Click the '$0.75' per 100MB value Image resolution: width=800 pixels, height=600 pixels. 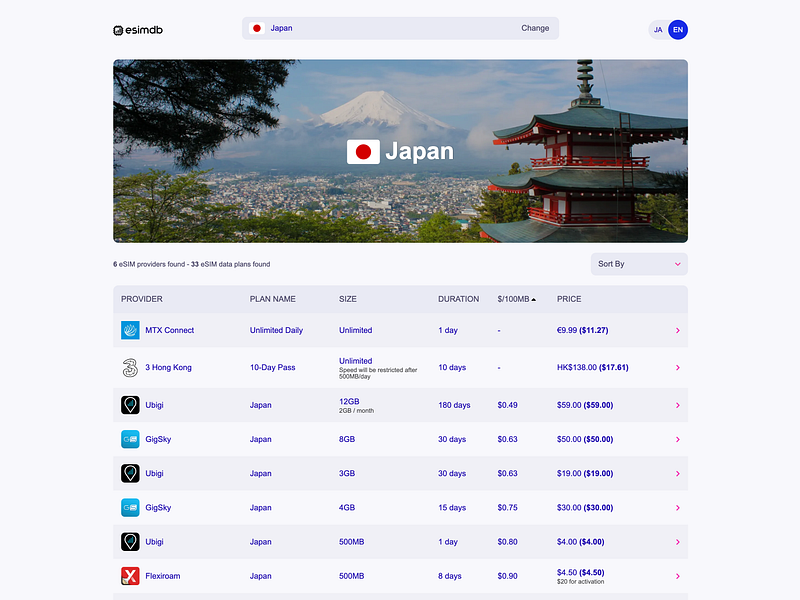(x=507, y=508)
